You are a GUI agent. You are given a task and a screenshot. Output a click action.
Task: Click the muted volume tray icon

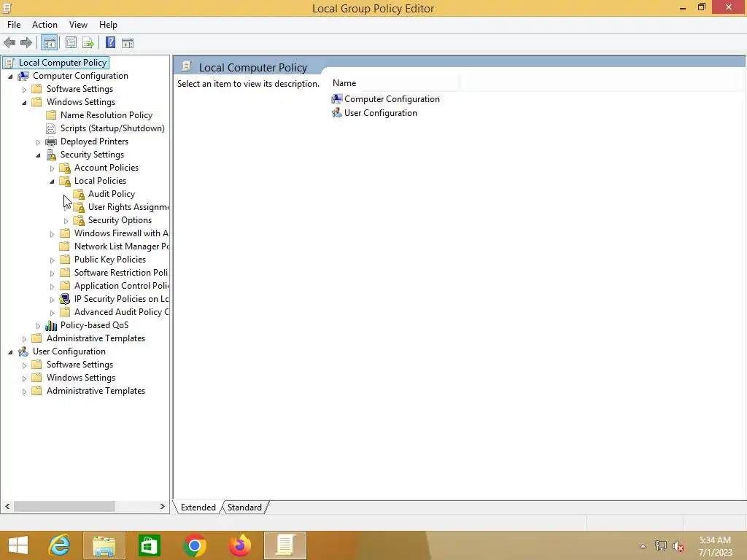pos(678,546)
